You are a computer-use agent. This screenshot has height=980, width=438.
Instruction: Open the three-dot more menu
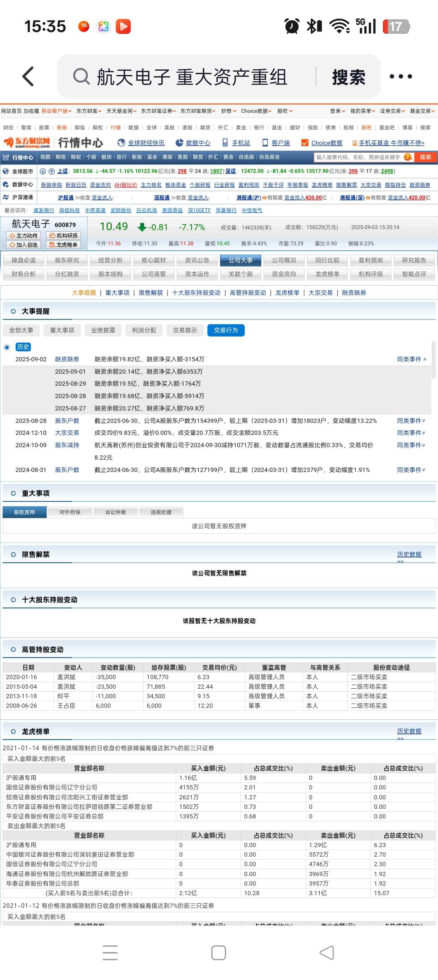pos(401,76)
